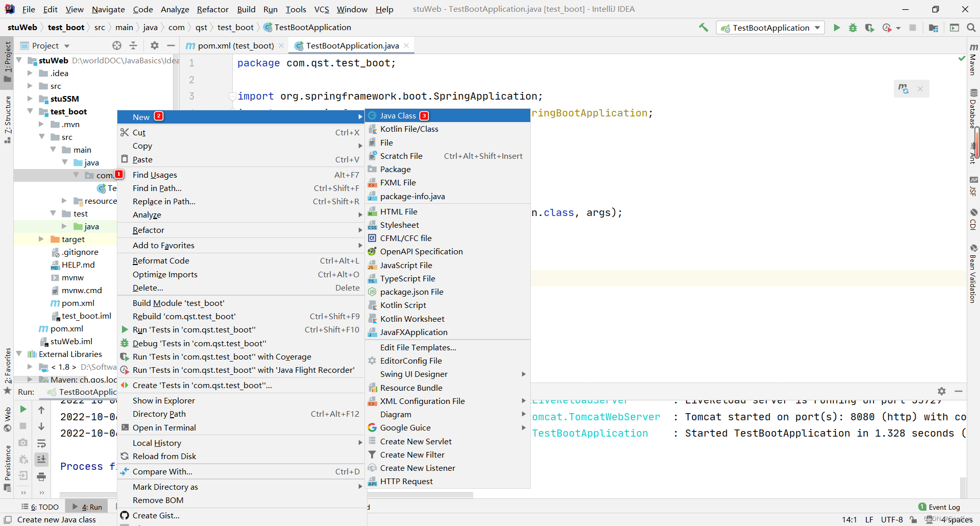Collapse all in Project panel
Image resolution: width=980 pixels, height=526 pixels.
pyautogui.click(x=133, y=45)
